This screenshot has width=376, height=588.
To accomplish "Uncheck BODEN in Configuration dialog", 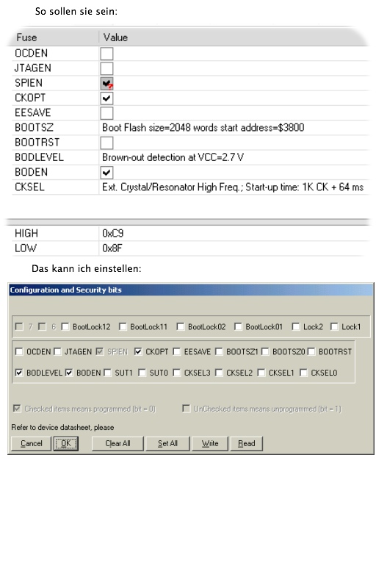I will click(x=69, y=373).
